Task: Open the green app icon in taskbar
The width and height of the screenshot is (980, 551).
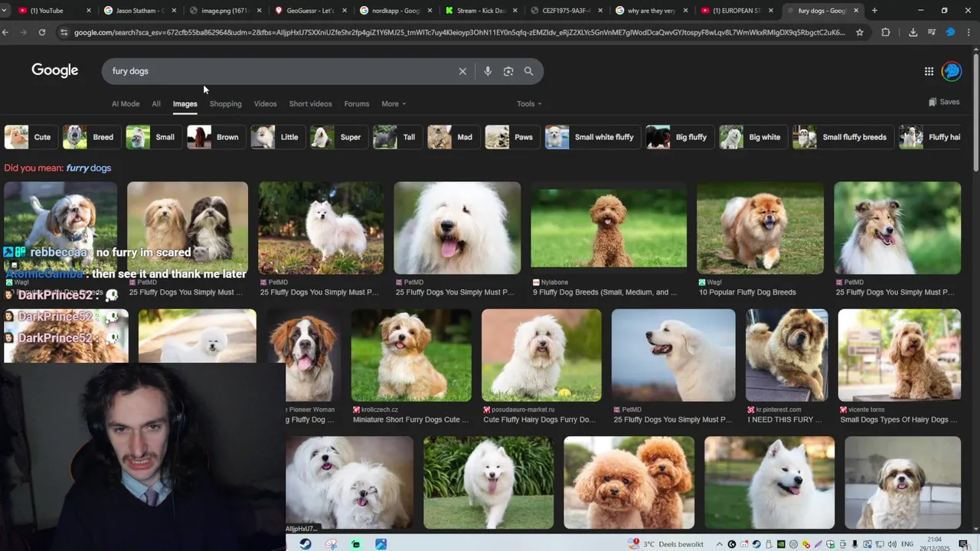Action: click(356, 544)
